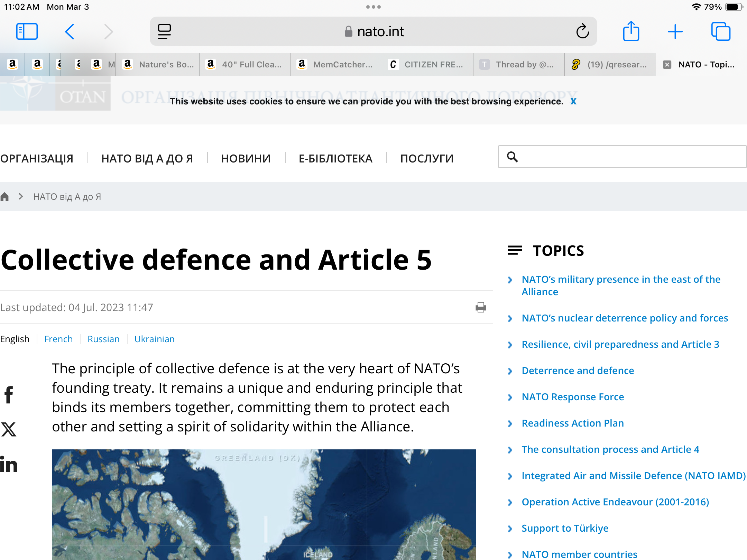Screen dimensions: 747x560
Task: Open The consultation process and Article 4
Action: click(x=610, y=449)
